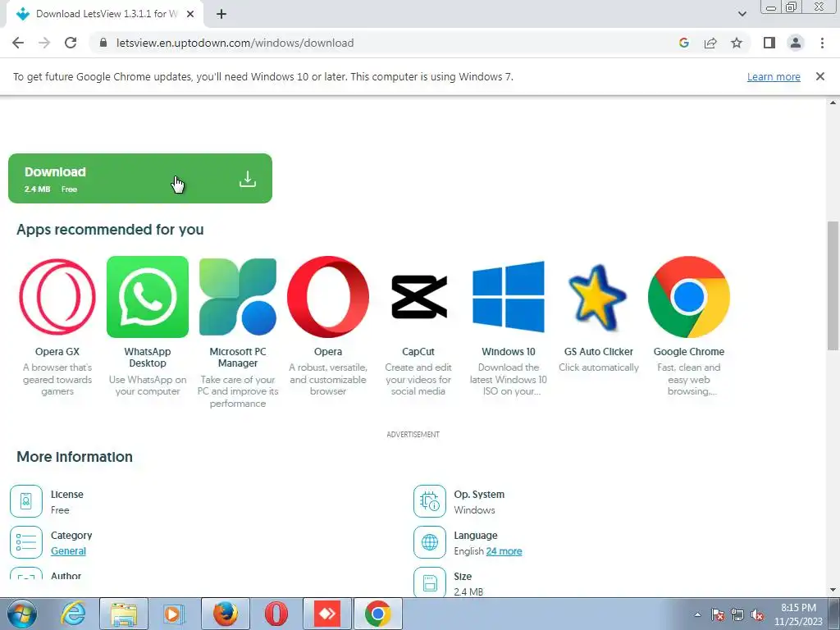Click the Op. System chip icon
The width and height of the screenshot is (840, 630).
coord(430,501)
